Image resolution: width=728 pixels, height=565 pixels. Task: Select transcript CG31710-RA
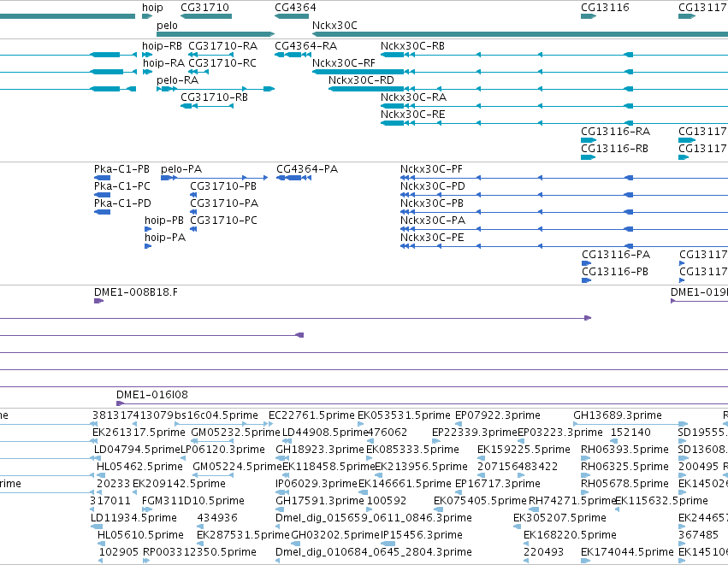click(223, 46)
